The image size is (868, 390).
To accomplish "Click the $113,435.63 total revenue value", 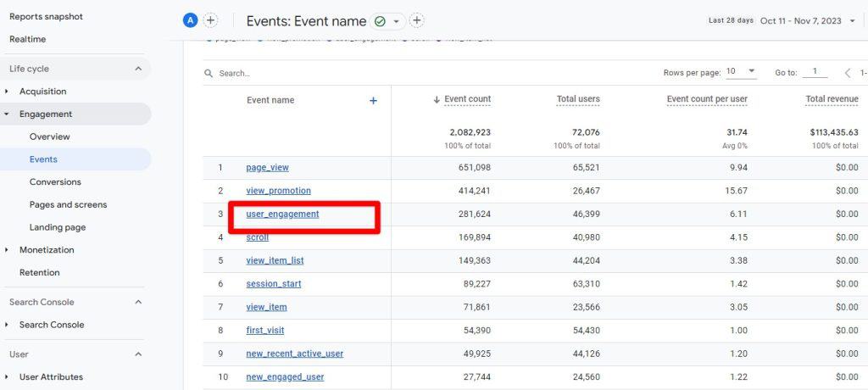I will (x=833, y=132).
